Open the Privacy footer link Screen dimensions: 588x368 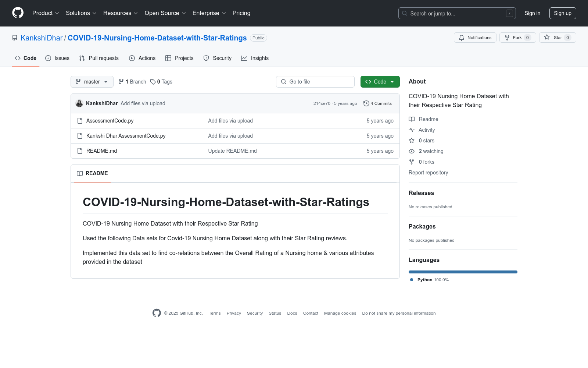click(234, 313)
